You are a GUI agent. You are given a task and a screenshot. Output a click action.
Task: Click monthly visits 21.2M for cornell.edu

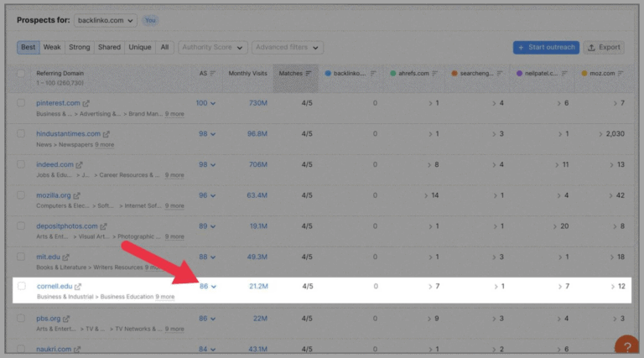tap(258, 286)
